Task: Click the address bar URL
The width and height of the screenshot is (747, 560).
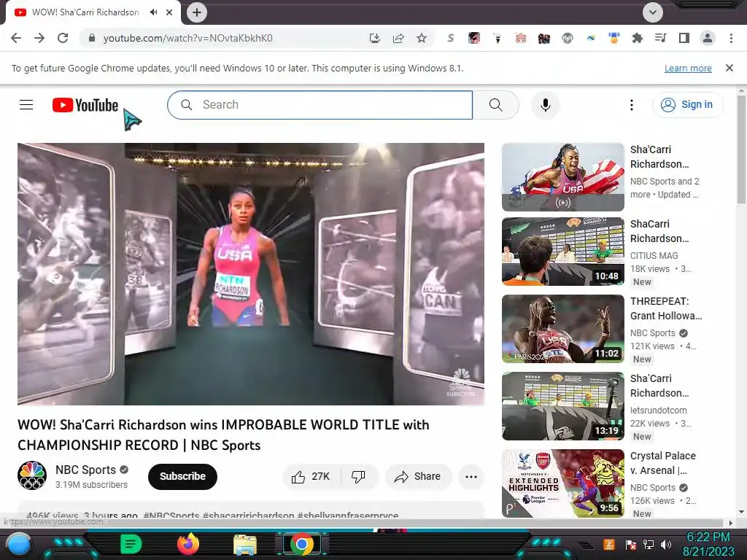Action: tap(187, 38)
